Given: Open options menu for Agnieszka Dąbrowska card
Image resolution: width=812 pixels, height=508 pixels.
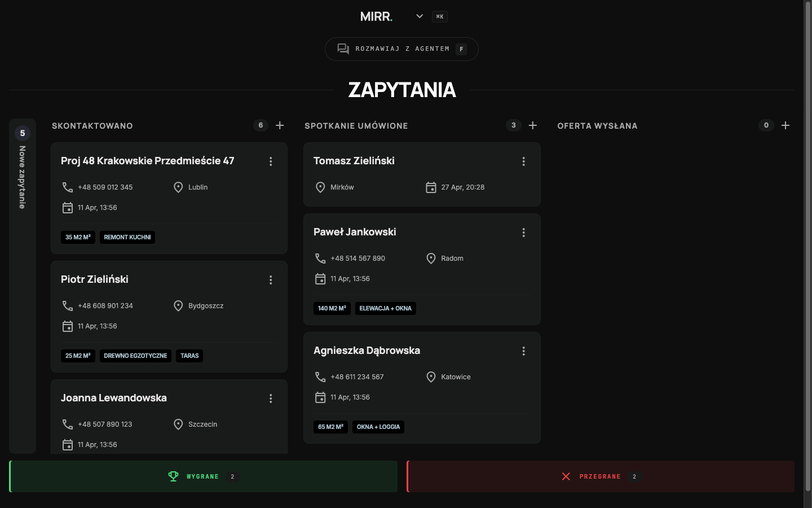Looking at the screenshot, I should (x=523, y=351).
